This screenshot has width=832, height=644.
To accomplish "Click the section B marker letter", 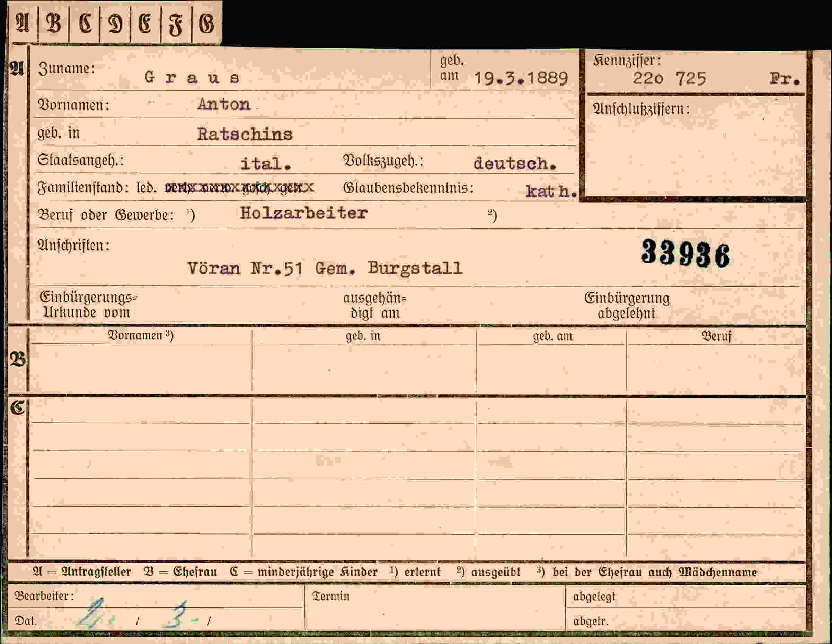I will click(x=18, y=360).
